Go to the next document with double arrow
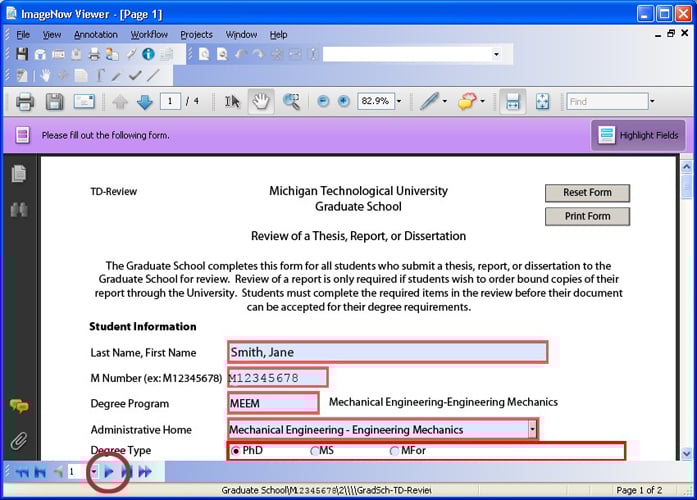The image size is (697, 500). click(x=145, y=472)
